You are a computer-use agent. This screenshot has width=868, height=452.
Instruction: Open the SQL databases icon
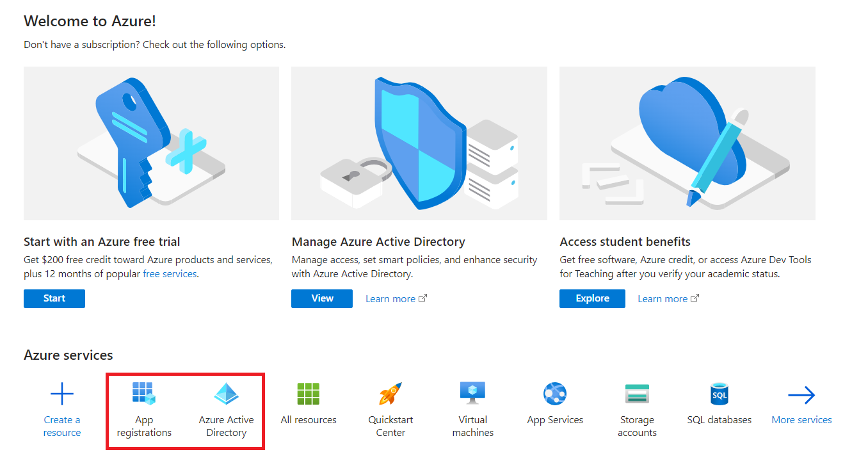click(719, 394)
